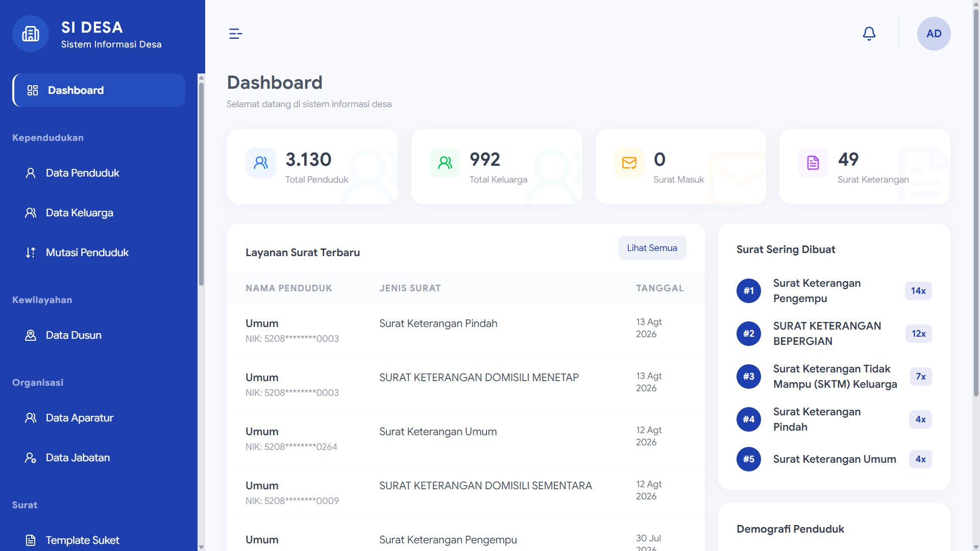Open the Data Dusun menu label
This screenshot has width=980, height=551.
tap(73, 335)
